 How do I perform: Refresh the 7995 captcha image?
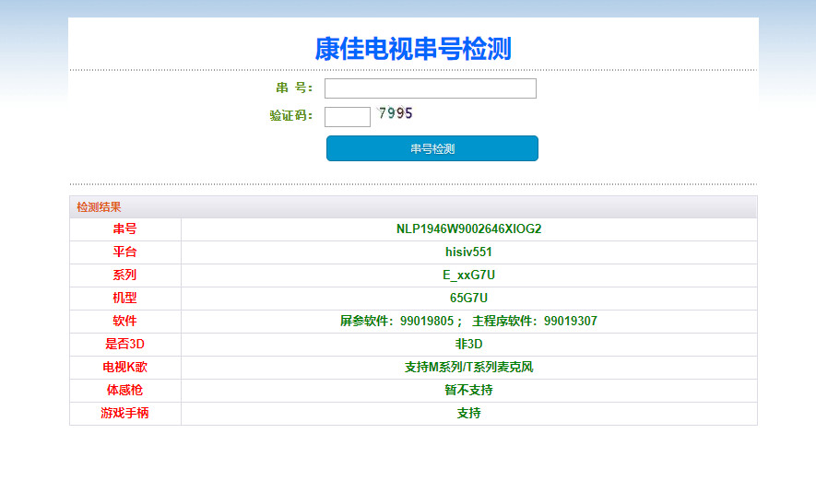tap(396, 112)
